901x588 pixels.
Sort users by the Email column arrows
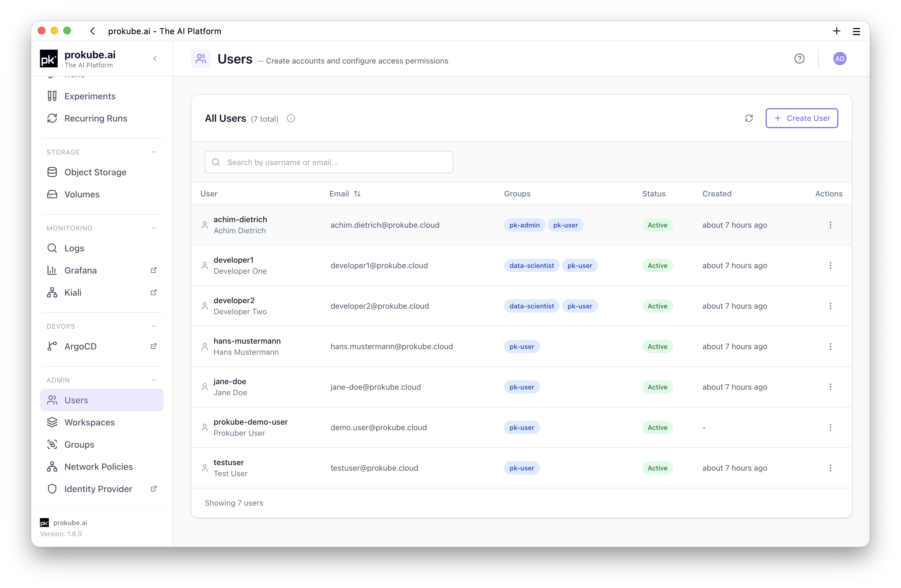click(357, 194)
